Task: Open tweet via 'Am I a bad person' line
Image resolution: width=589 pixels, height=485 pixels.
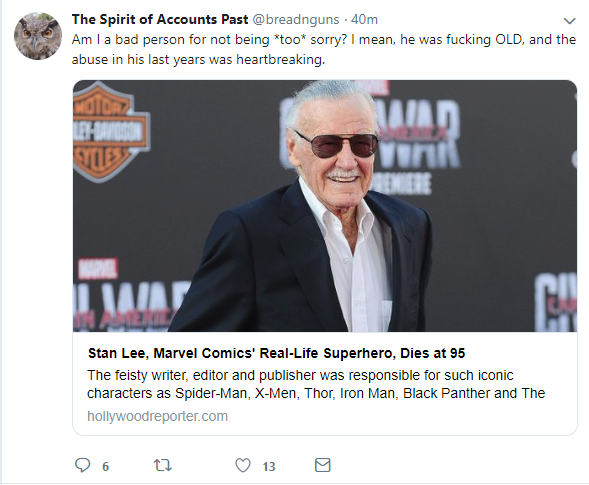Action: [324, 40]
